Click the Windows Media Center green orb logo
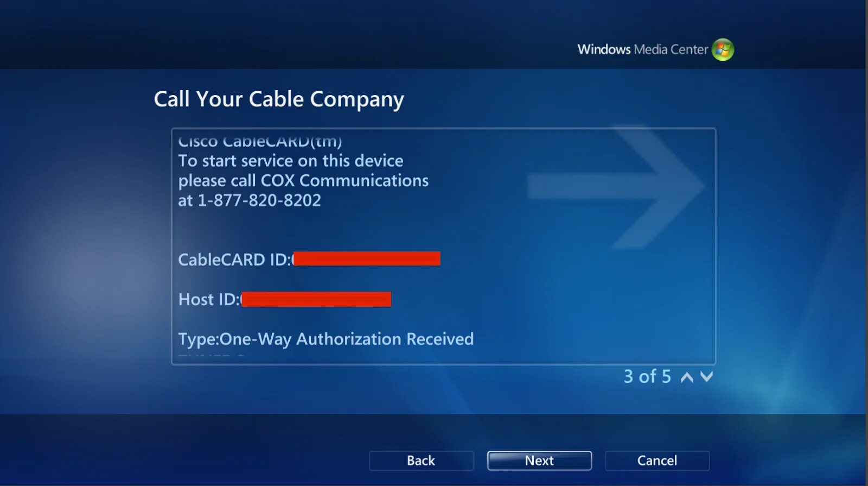The image size is (868, 486). point(723,49)
